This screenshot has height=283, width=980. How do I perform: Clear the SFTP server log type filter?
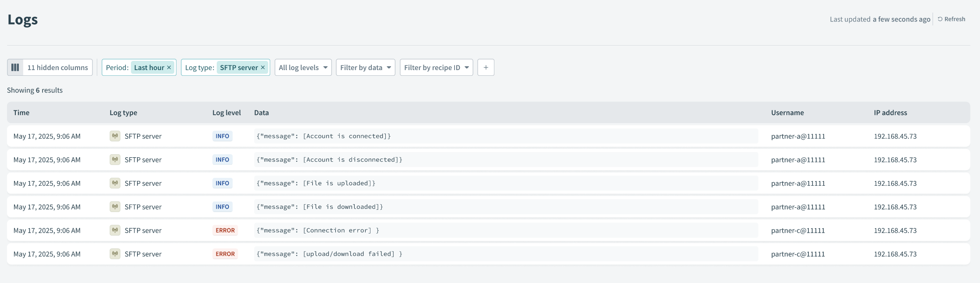tap(263, 67)
